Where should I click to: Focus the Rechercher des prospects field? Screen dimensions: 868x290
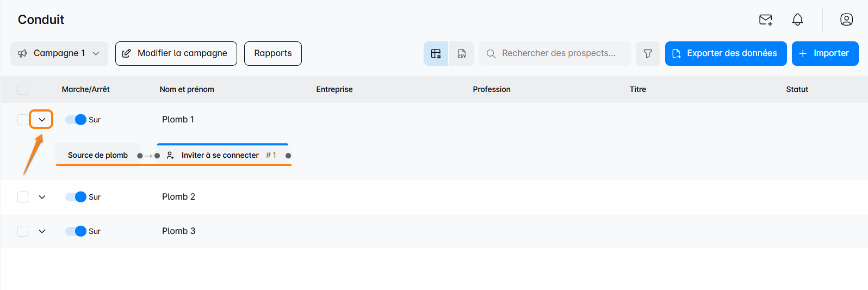pos(559,53)
